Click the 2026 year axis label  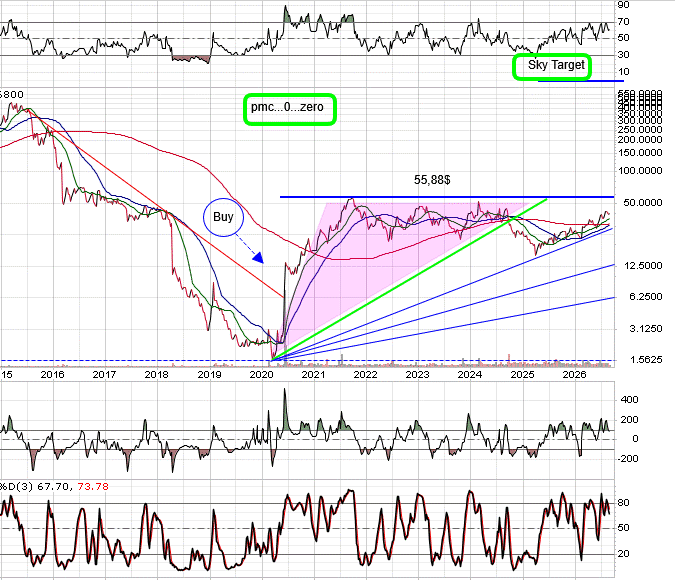pos(574,374)
